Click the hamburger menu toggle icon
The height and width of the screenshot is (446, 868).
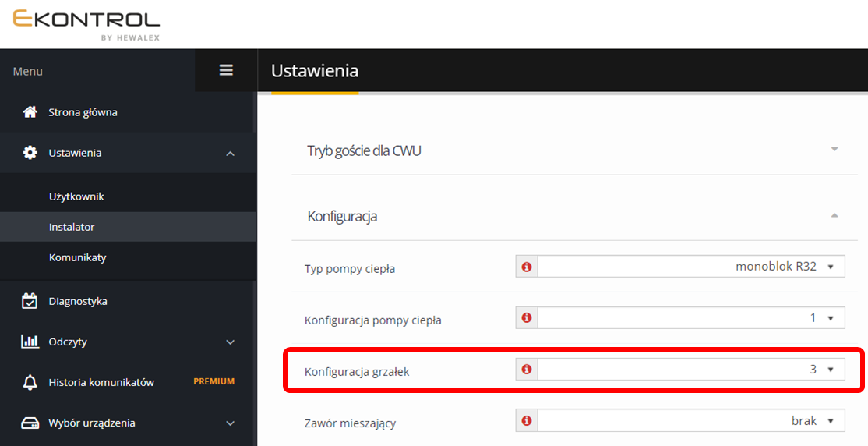(x=226, y=70)
